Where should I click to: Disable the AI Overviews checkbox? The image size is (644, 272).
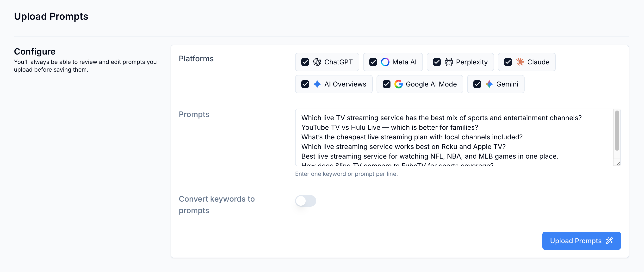(x=305, y=84)
